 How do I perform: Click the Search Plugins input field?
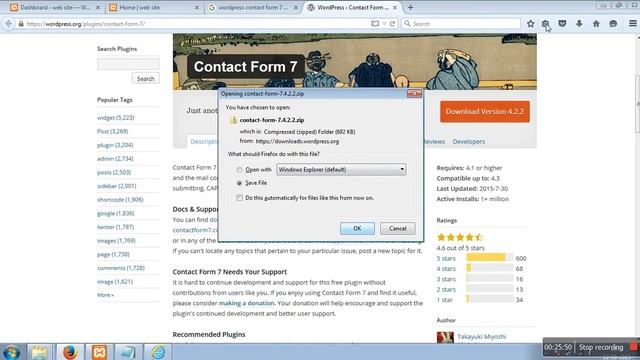(x=128, y=64)
